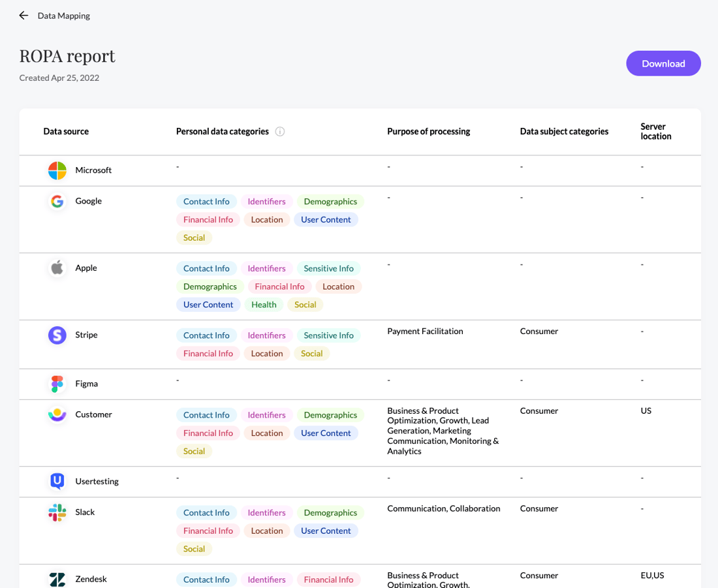Viewport: 718px width, 588px height.
Task: Select the Slack logo icon
Action: 57,513
